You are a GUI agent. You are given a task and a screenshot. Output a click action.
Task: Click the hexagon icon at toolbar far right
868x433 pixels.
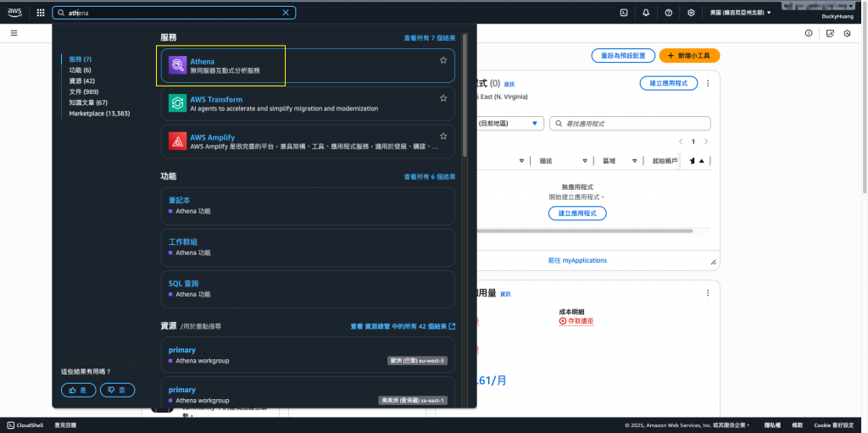[847, 33]
